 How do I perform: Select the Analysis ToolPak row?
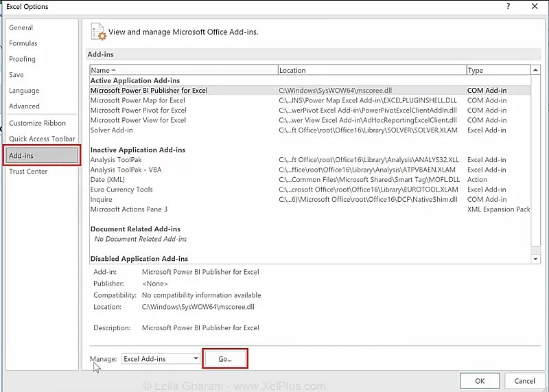click(310, 160)
